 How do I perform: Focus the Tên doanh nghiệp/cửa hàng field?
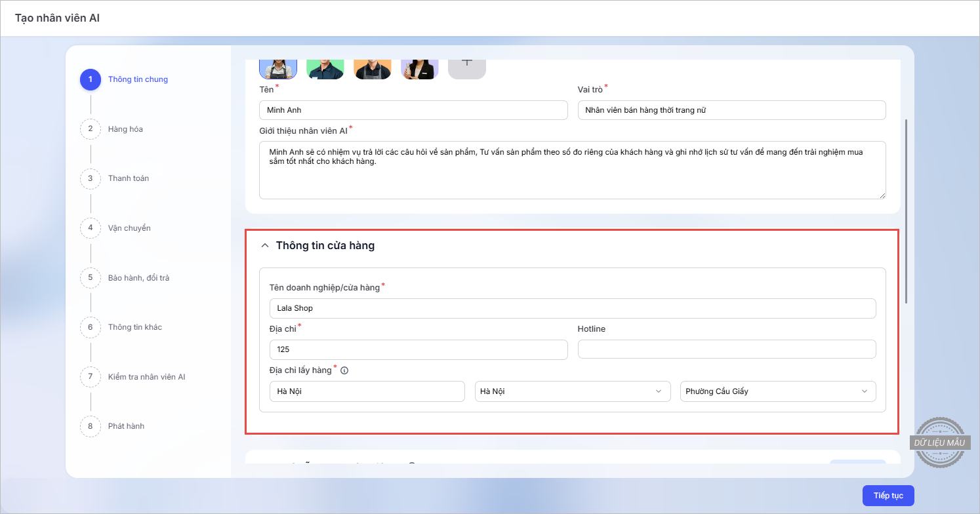(572, 308)
